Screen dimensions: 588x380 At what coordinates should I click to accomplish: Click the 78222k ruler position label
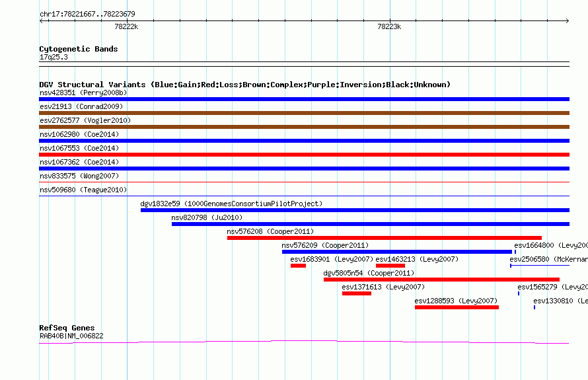pyautogui.click(x=126, y=26)
